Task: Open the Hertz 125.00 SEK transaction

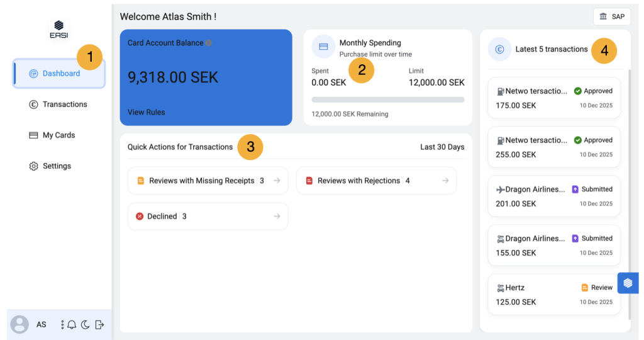Action: [x=554, y=295]
